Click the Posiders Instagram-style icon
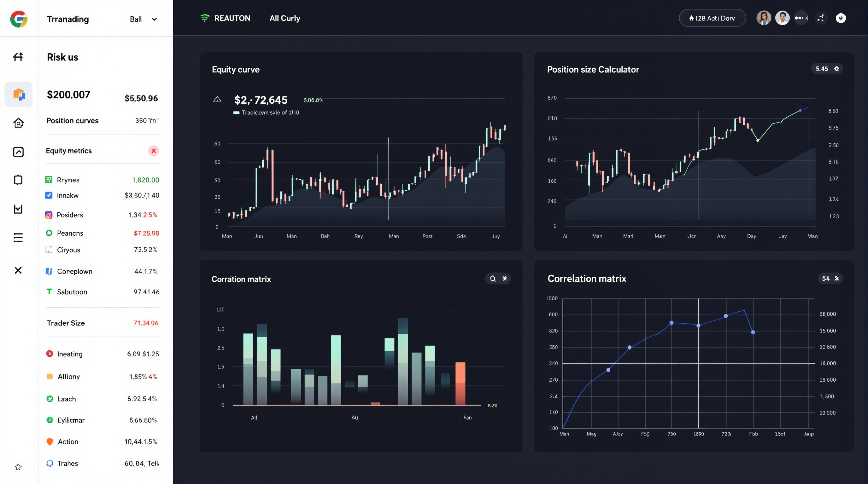The width and height of the screenshot is (868, 484). coord(49,215)
